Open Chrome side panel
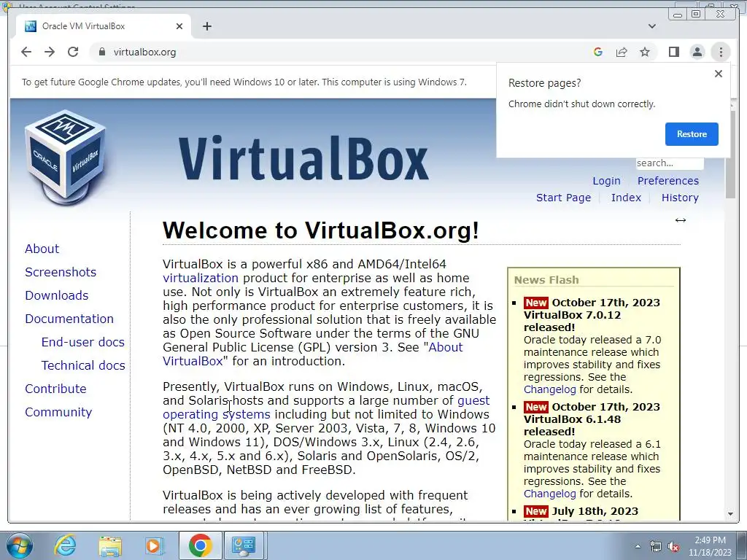 (673, 52)
